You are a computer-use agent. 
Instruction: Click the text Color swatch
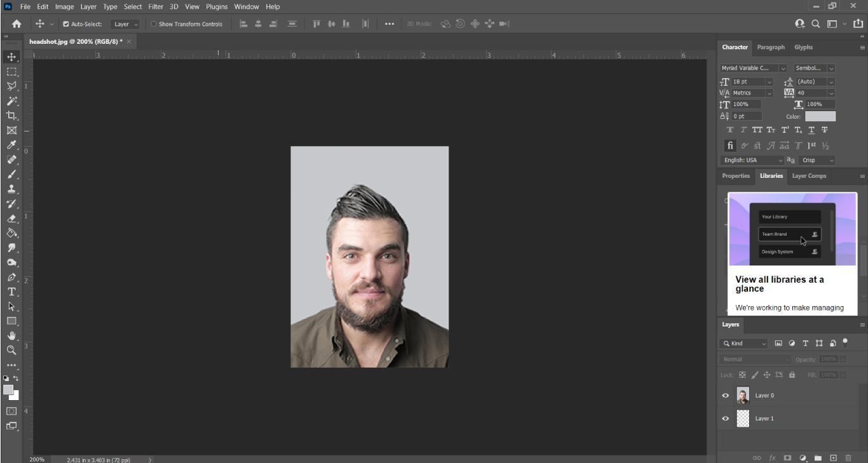pos(820,116)
